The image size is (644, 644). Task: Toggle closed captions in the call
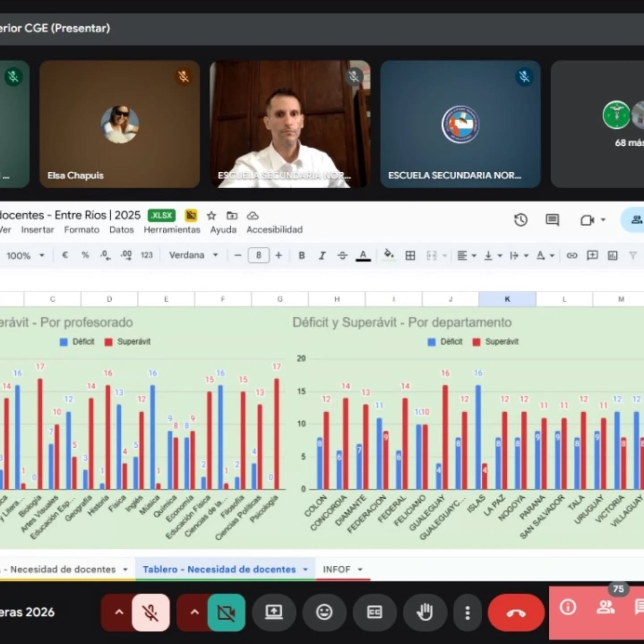click(x=374, y=612)
